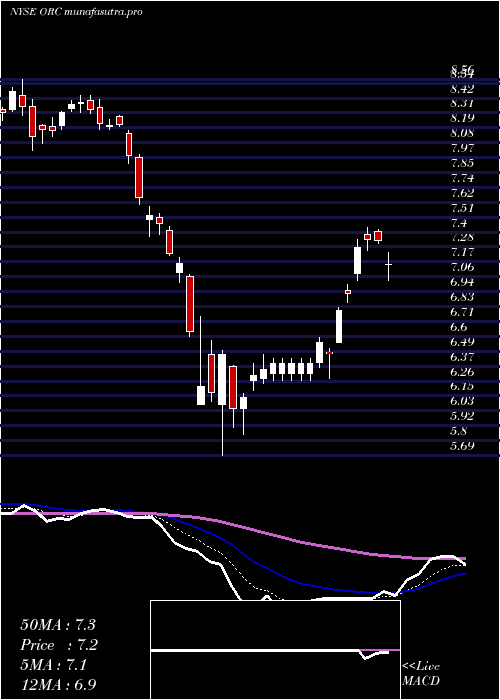Click the 6.15 price axis label
500x700 pixels.
[x=462, y=386]
